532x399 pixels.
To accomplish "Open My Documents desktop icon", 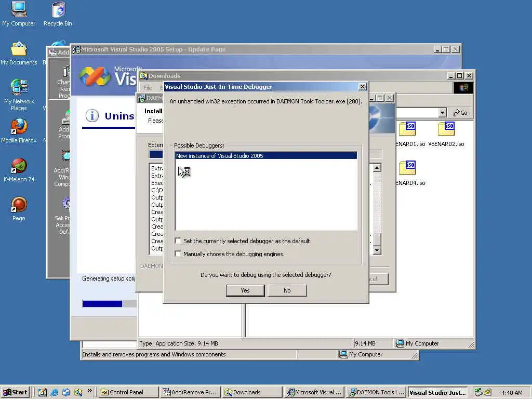I will tap(19, 54).
